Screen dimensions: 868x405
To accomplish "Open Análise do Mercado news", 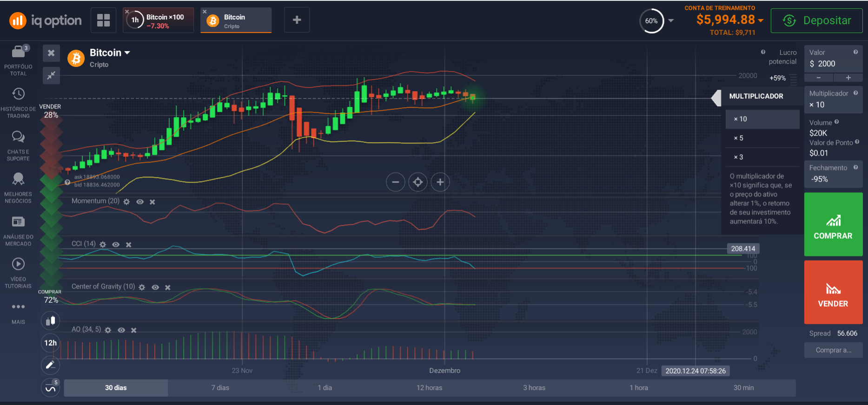I will click(18, 231).
